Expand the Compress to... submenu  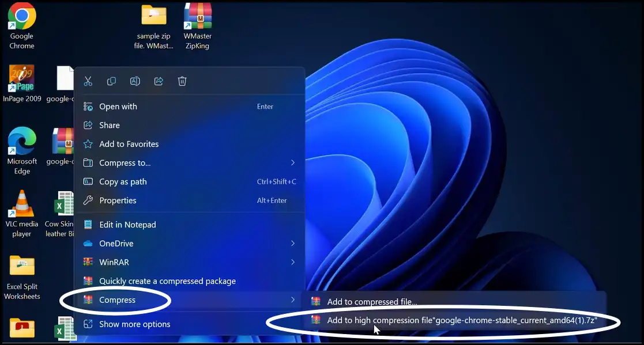[189, 163]
